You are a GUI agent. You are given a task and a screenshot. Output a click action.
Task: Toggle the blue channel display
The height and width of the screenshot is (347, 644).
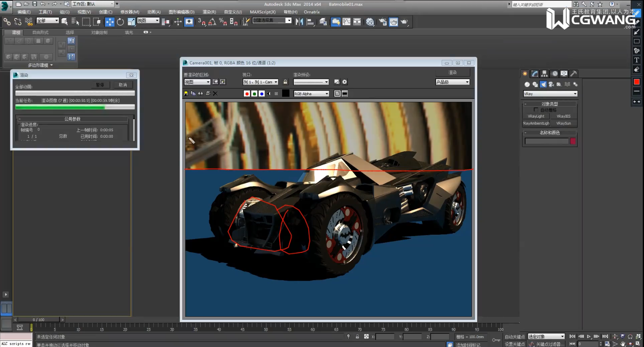click(262, 94)
